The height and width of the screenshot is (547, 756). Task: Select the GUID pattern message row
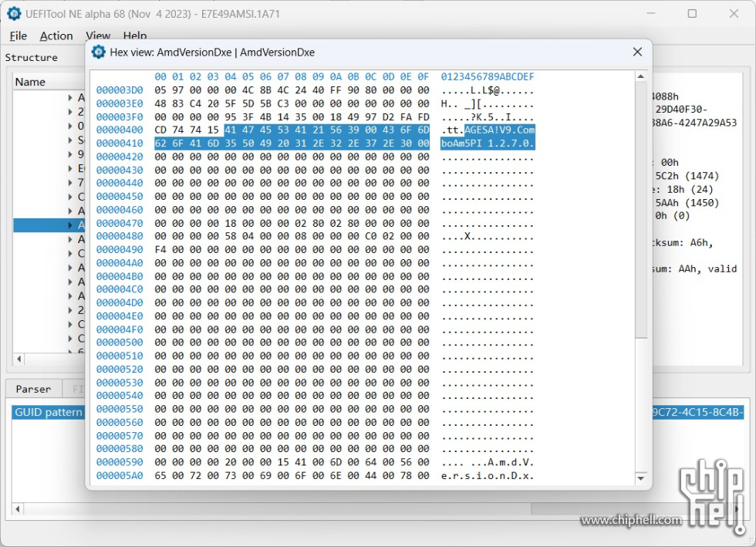pos(48,412)
